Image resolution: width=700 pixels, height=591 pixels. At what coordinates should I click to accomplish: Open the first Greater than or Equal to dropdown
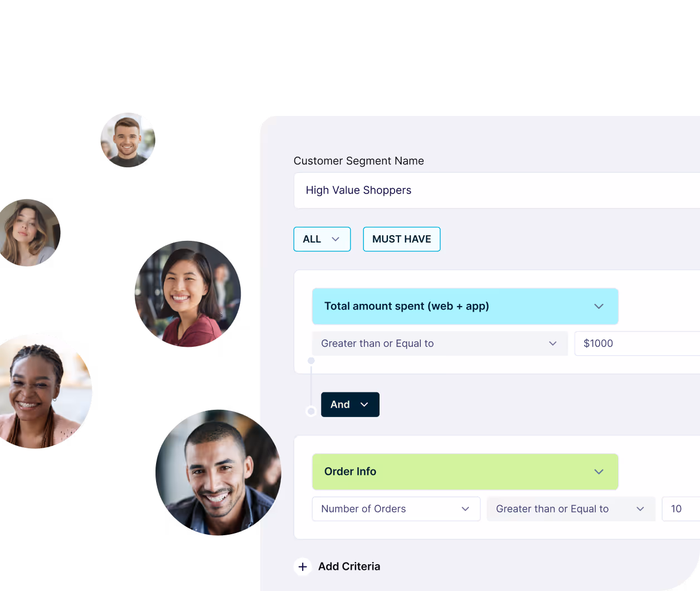[x=440, y=343]
